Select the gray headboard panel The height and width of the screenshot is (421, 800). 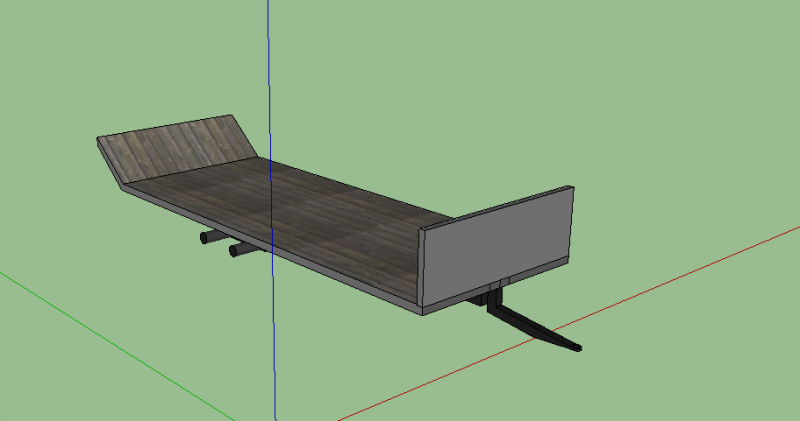click(497, 245)
